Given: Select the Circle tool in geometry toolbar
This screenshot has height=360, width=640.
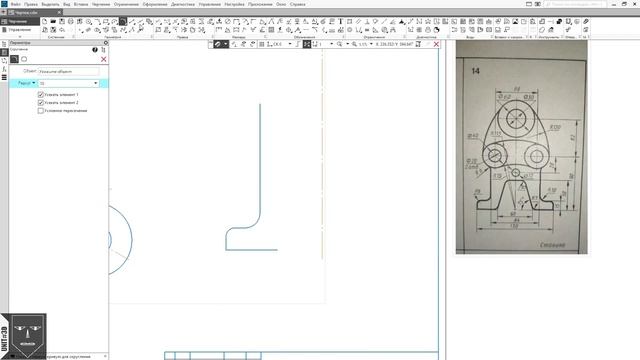Looking at the screenshot, I should pos(89,21).
